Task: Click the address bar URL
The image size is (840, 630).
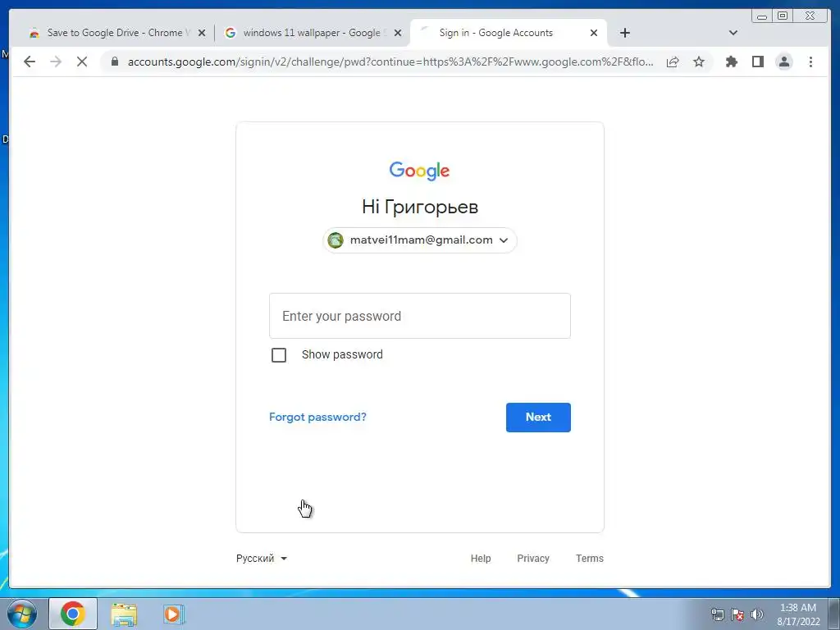Action: [x=390, y=62]
